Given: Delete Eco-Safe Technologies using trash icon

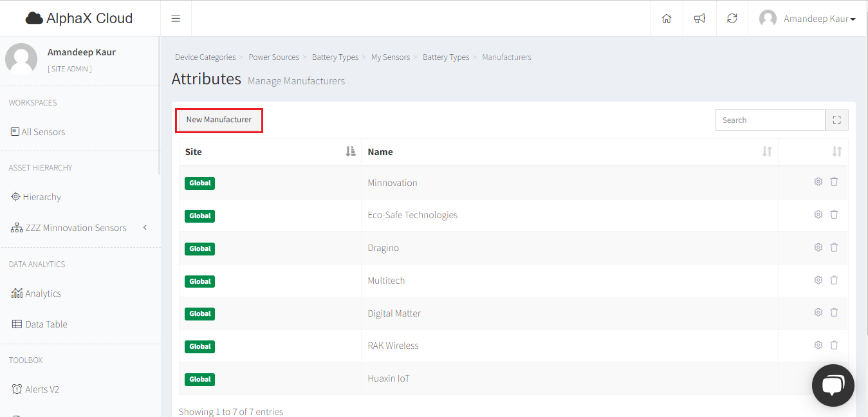Looking at the screenshot, I should [834, 215].
